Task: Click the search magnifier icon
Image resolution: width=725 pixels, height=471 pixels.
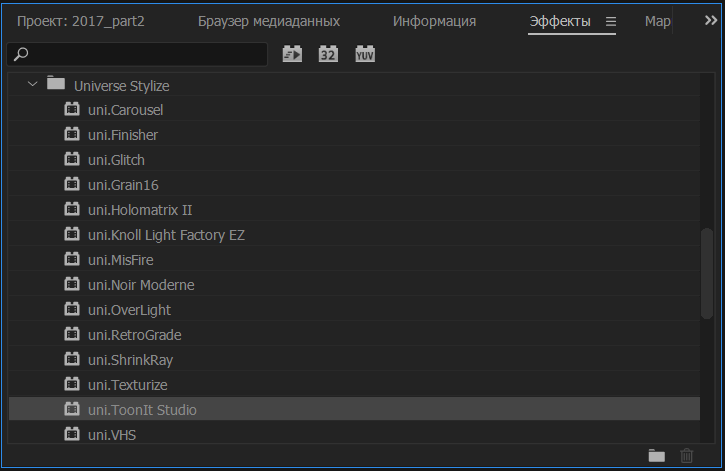Action: 21,54
